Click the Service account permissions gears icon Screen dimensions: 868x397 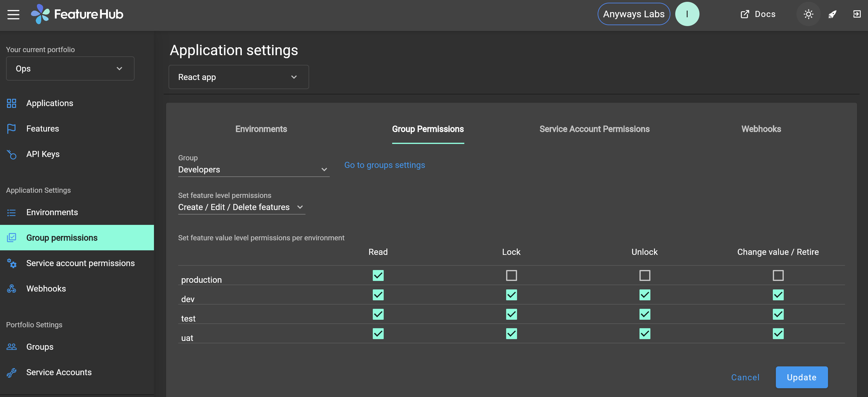(x=12, y=263)
